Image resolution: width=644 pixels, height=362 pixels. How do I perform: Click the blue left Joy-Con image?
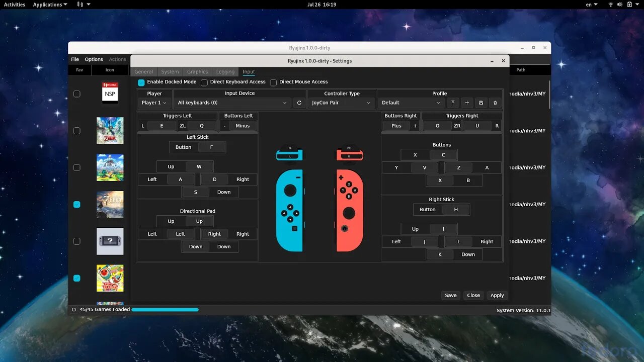coord(290,210)
